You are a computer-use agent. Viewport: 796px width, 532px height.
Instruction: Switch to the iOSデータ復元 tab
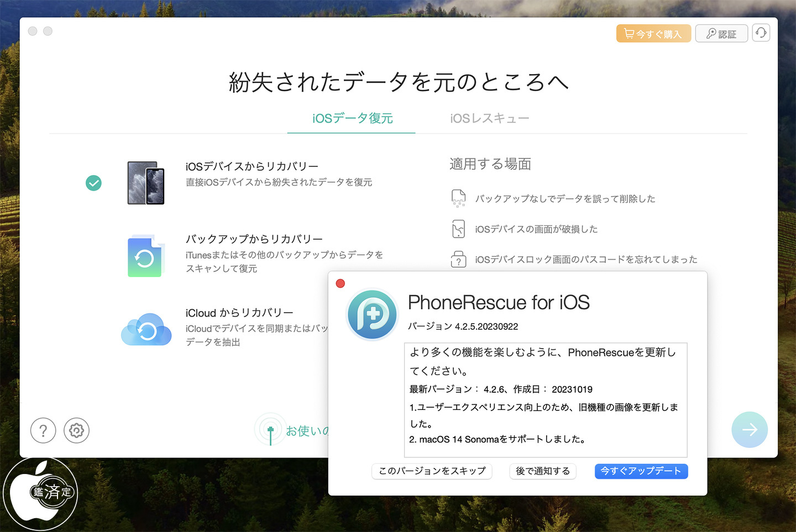tap(352, 118)
